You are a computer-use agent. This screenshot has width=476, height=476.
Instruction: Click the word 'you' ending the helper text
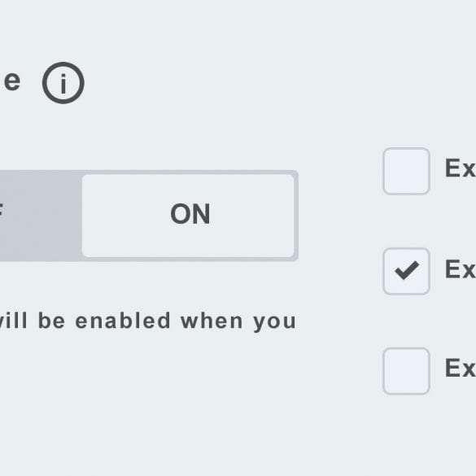(x=275, y=323)
